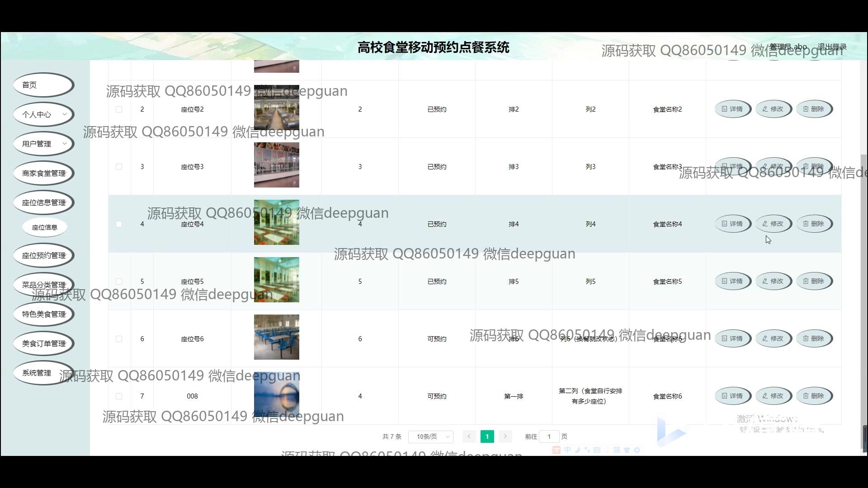868x488 pixels.
Task: Click the page 1 pagination button
Action: (x=487, y=436)
